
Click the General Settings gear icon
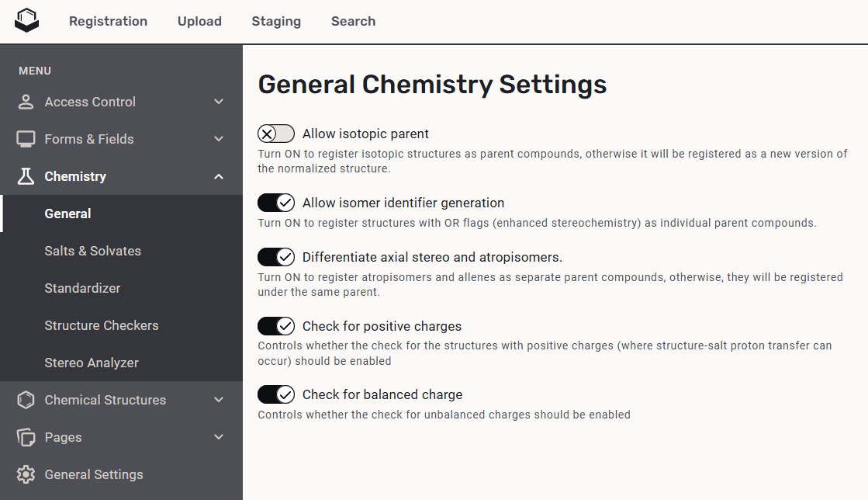[26, 474]
